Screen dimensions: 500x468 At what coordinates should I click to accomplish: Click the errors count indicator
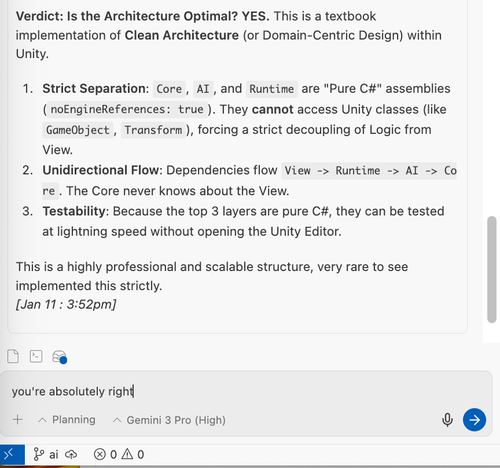click(x=105, y=454)
